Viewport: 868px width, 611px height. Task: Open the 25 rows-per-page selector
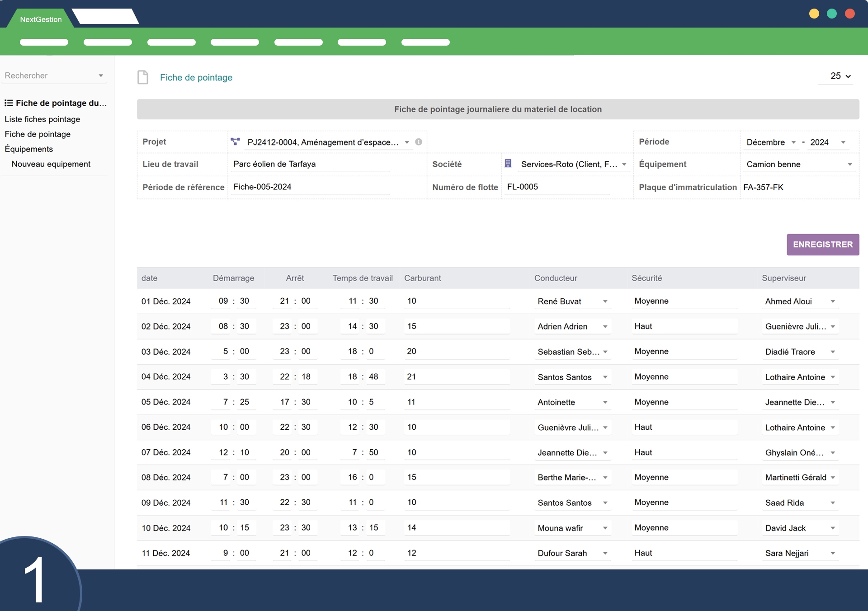[x=840, y=76]
